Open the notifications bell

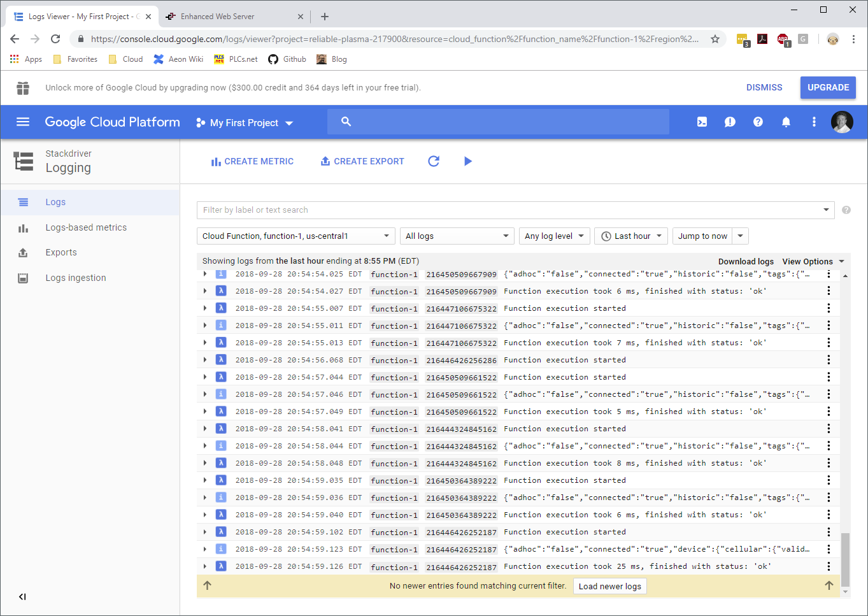point(786,122)
